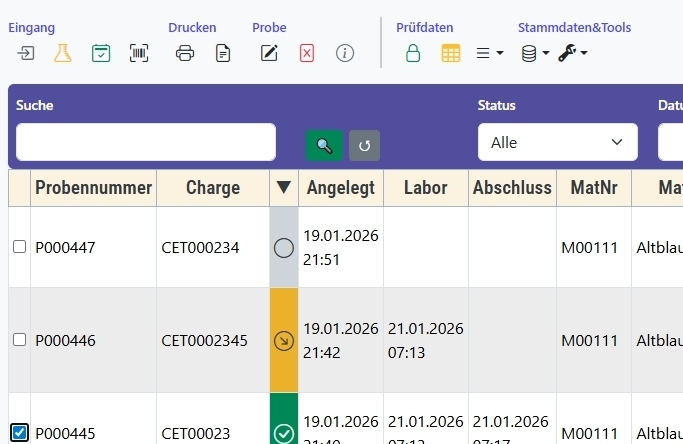Select the checkbox for row P000446
This screenshot has width=683, height=444.
point(19,340)
